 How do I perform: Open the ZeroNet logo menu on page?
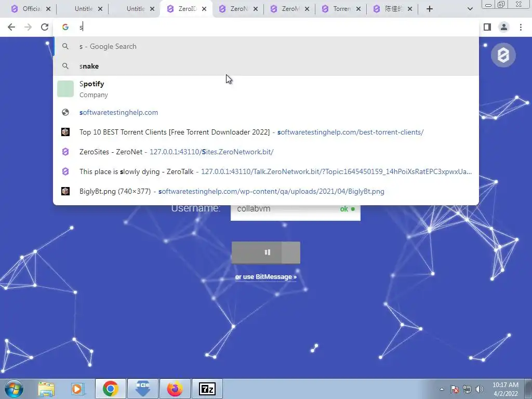[503, 55]
